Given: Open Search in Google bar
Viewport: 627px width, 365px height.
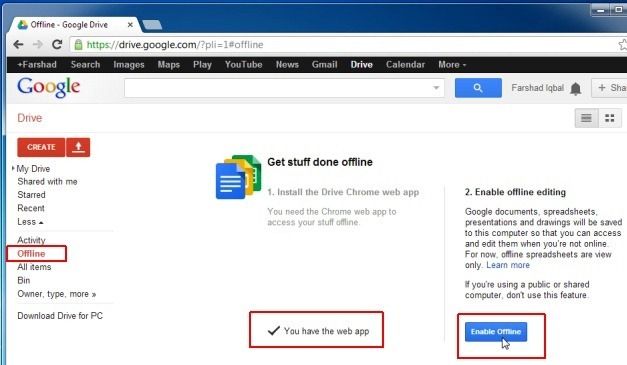Looking at the screenshot, I should coord(85,64).
